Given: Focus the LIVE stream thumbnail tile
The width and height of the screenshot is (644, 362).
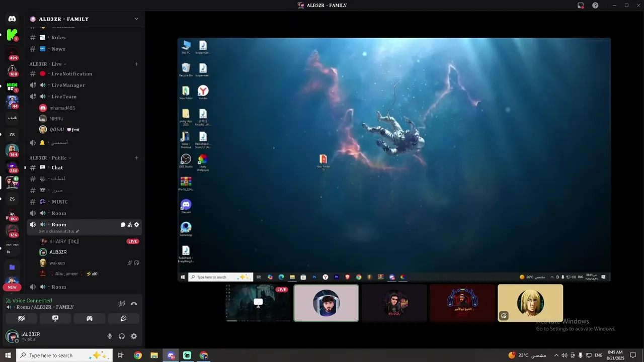Looking at the screenshot, I should point(258,303).
